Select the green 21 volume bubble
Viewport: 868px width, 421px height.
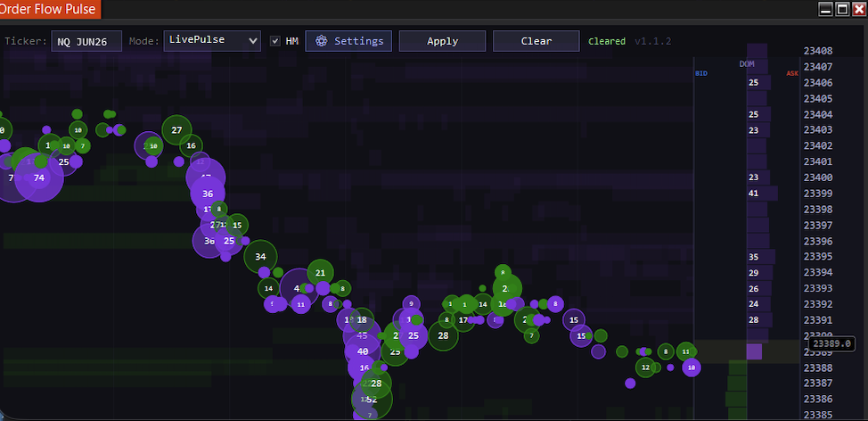[x=320, y=273]
